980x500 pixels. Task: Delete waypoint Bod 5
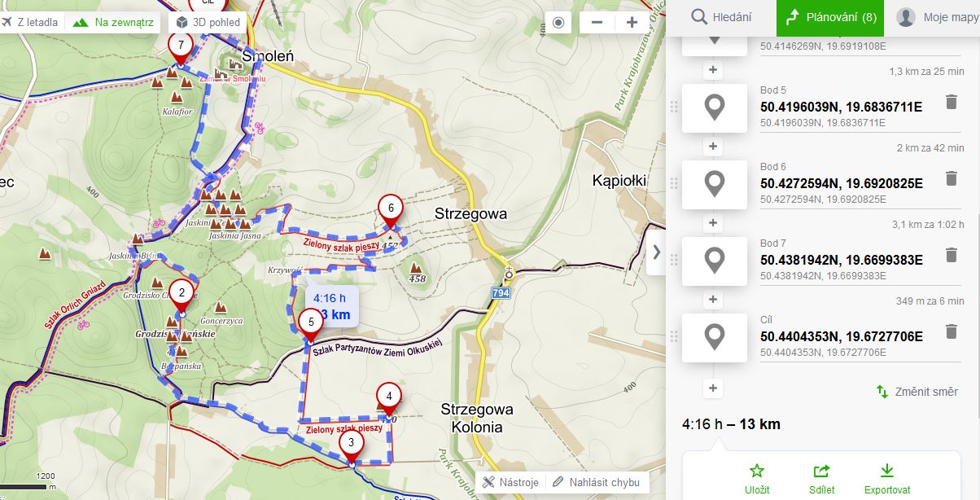[x=951, y=102]
